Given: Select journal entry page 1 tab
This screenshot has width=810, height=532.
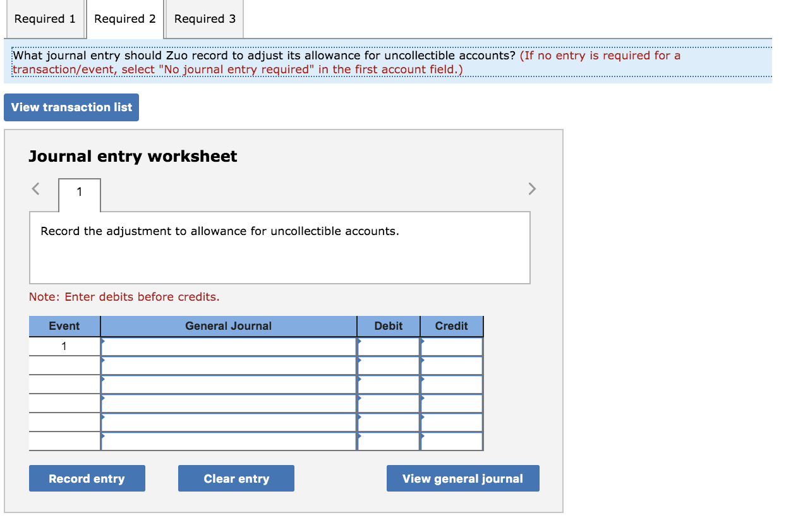Looking at the screenshot, I should click(x=79, y=193).
